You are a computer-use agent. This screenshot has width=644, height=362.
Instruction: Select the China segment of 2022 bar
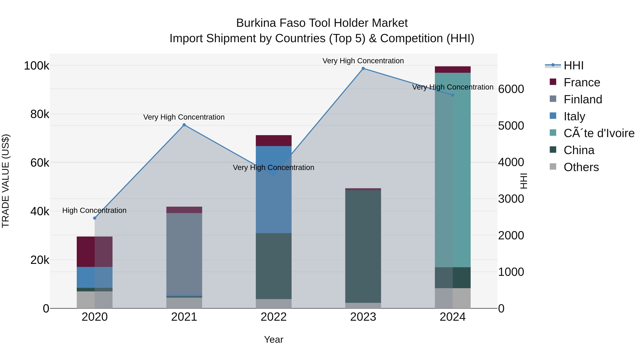[x=274, y=266]
